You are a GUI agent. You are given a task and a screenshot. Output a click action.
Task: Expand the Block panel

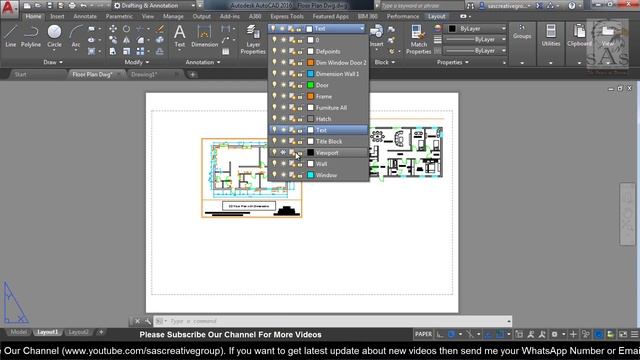click(384, 62)
